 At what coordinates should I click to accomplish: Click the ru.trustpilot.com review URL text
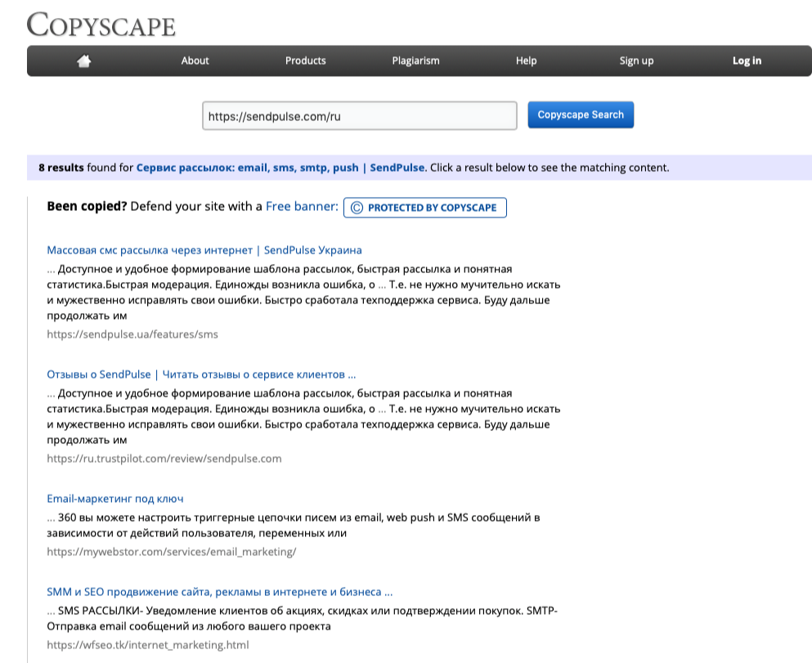[x=164, y=459]
